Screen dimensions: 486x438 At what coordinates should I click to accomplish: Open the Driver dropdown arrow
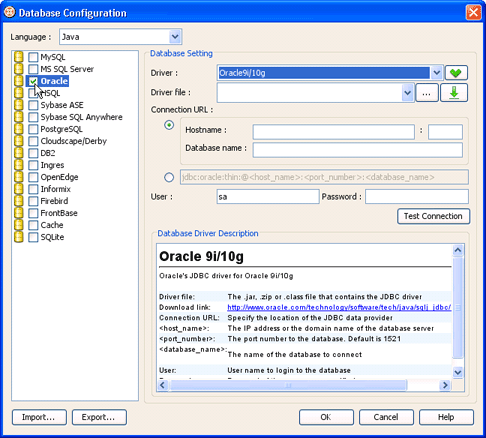click(x=437, y=73)
